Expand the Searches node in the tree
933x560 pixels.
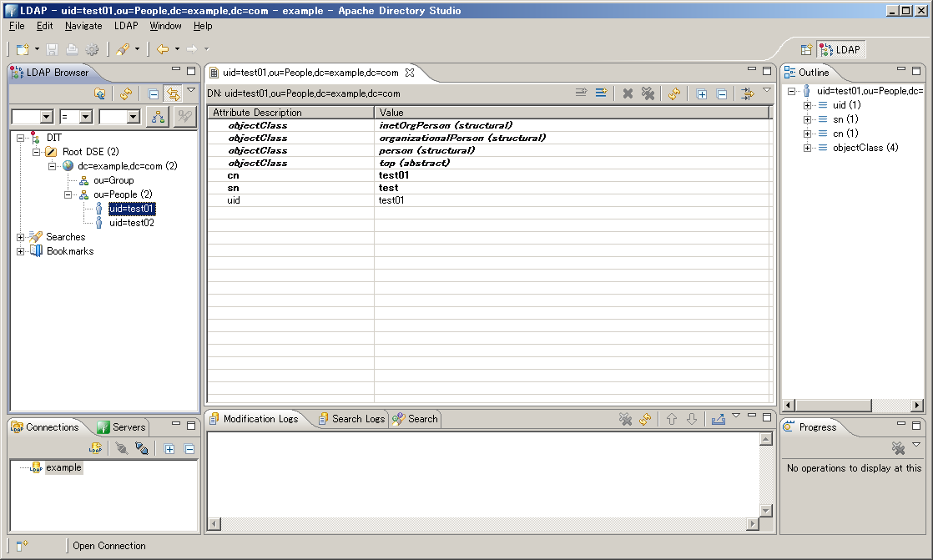pos(19,236)
